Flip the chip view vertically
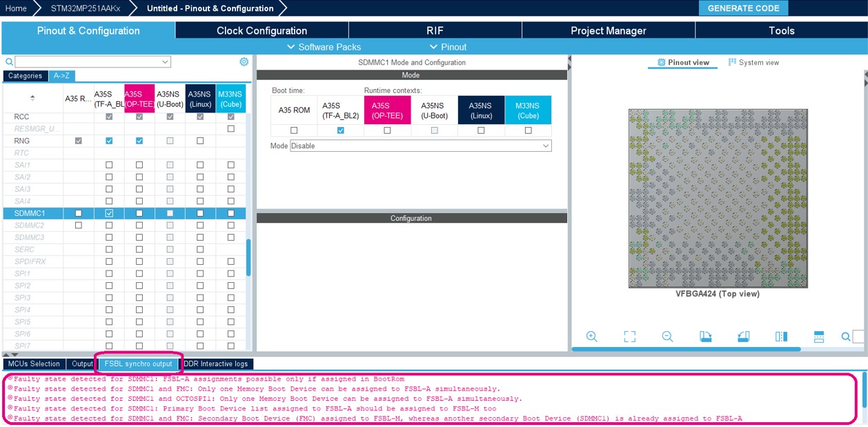 coord(819,337)
